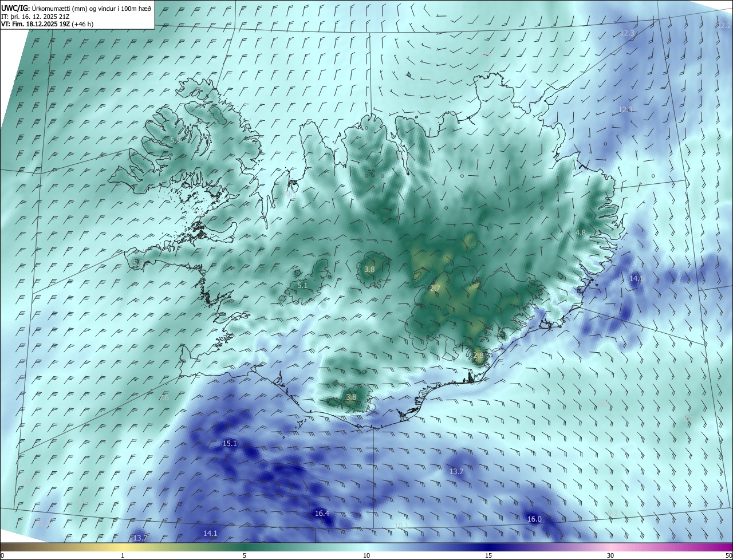Screen dimensions: 733x560
Task: Click the color scale tick labeled 1
Action: 123,555
